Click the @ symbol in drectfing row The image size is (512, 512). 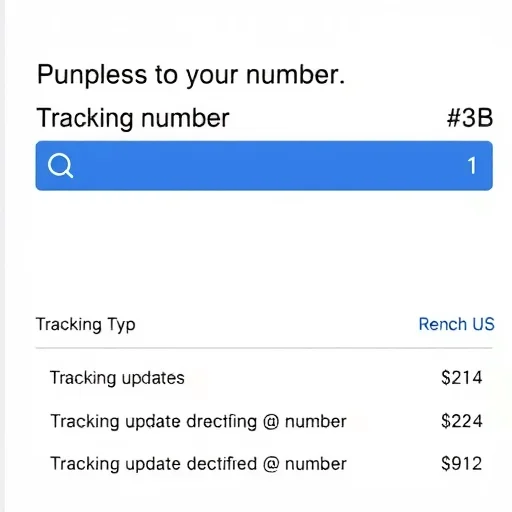[x=271, y=422]
